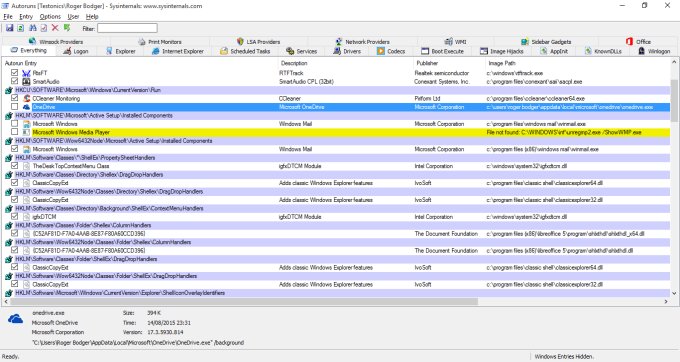Switch to the Boot Execute tab
Viewport: 680px width, 362px height.
click(x=443, y=51)
